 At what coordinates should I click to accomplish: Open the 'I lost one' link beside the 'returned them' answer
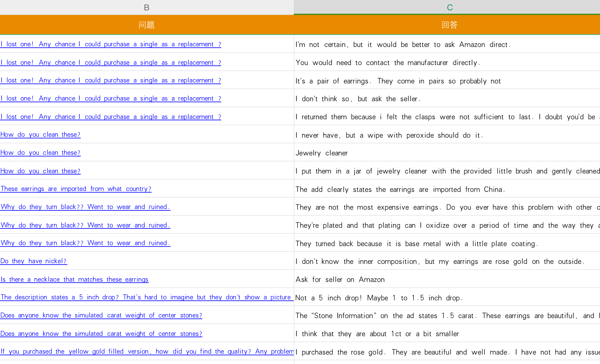111,117
